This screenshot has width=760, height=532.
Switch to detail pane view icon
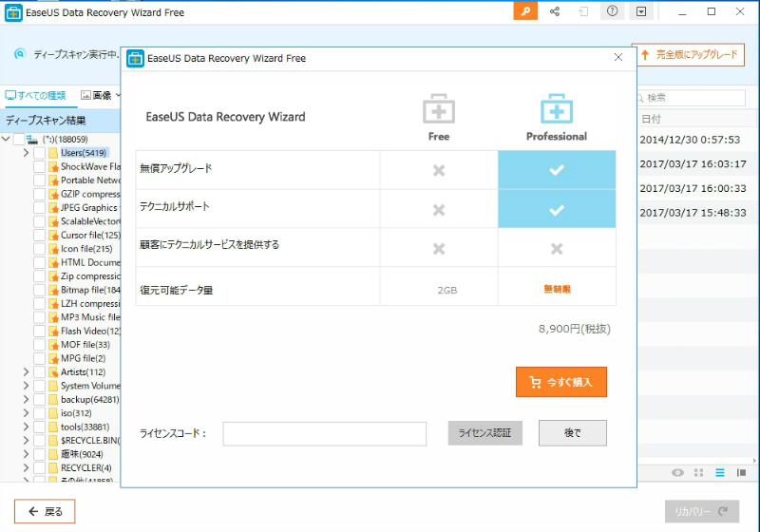pos(741,472)
